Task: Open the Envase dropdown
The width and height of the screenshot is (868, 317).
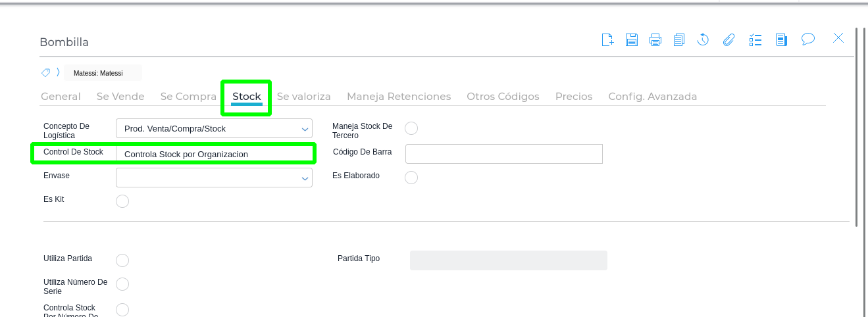Action: pyautogui.click(x=214, y=178)
